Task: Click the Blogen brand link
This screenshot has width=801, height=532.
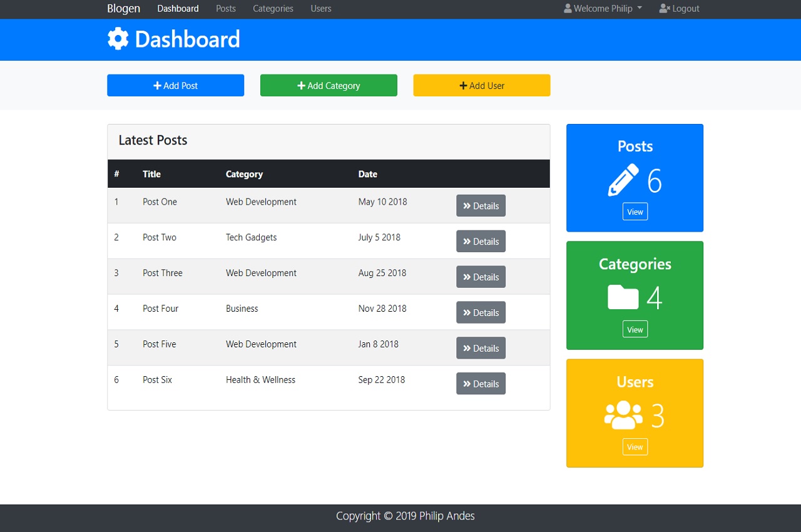Action: tap(124, 9)
